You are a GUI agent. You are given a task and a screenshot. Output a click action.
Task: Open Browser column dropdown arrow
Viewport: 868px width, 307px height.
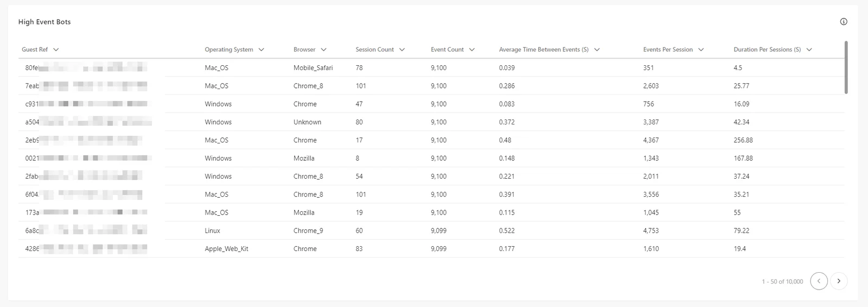(x=324, y=49)
